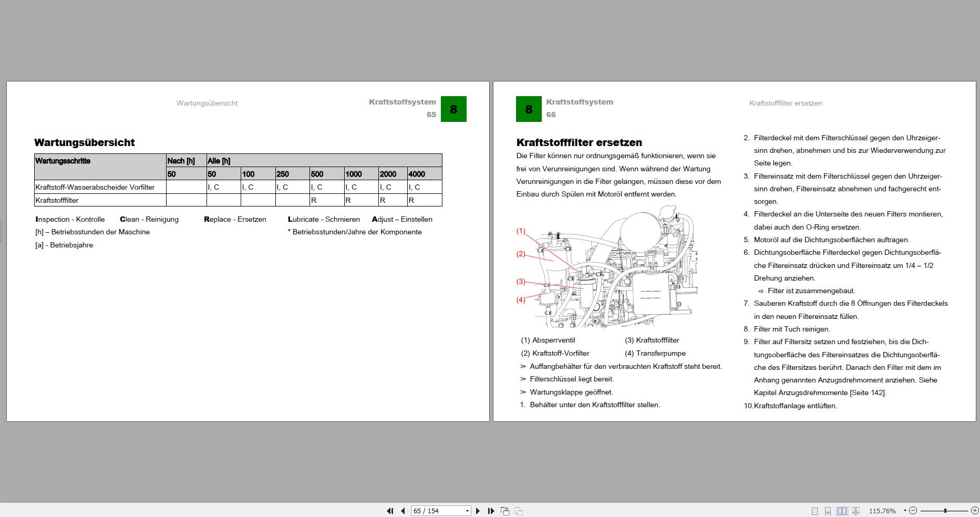
Task: Click red callout label (4) in diagram
Action: click(521, 299)
